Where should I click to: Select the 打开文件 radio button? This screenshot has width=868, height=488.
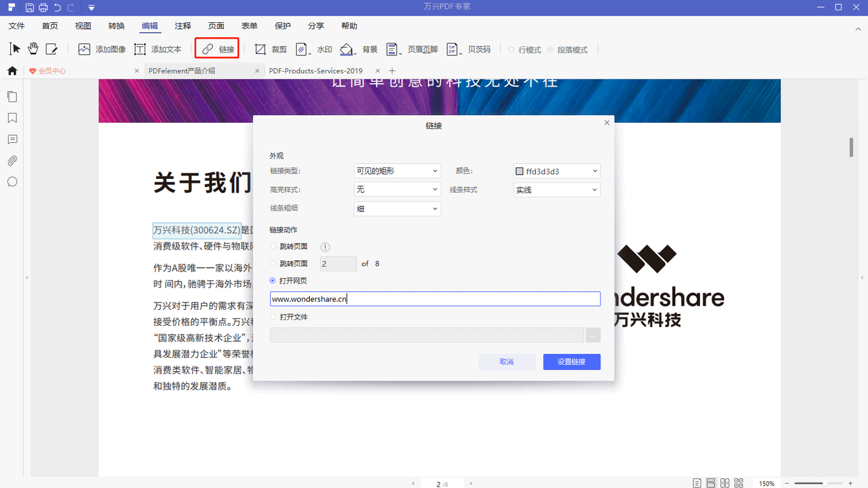[x=273, y=317]
